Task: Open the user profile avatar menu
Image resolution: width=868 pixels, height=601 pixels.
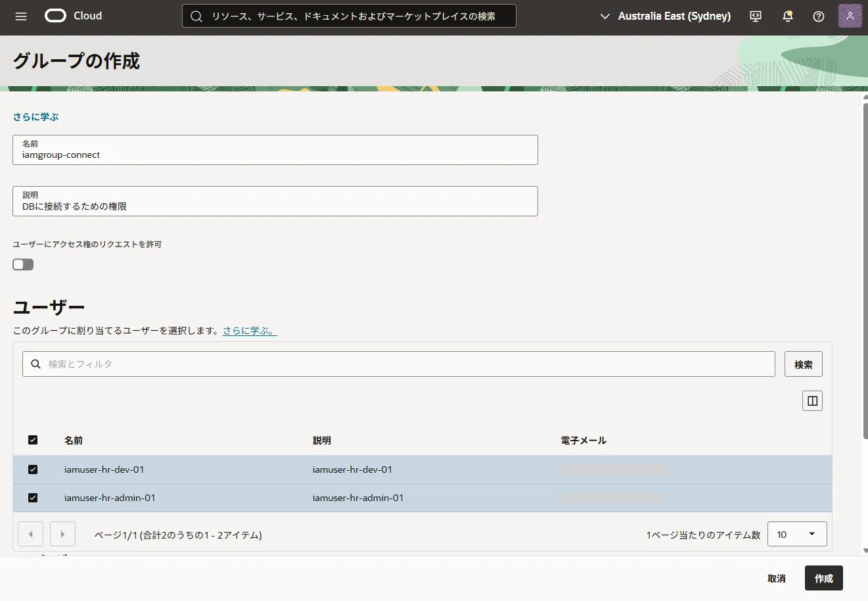Action: [x=850, y=16]
